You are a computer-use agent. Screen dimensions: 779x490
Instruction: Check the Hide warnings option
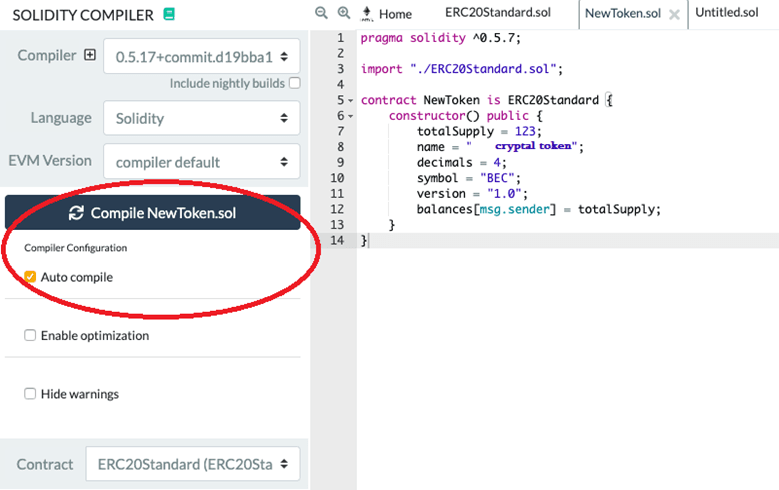tap(30, 394)
